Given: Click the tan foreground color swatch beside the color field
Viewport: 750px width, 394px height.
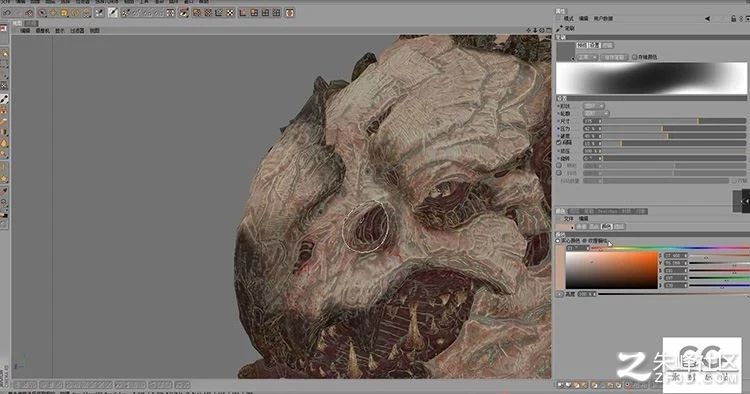Looking at the screenshot, I should pos(560,268).
